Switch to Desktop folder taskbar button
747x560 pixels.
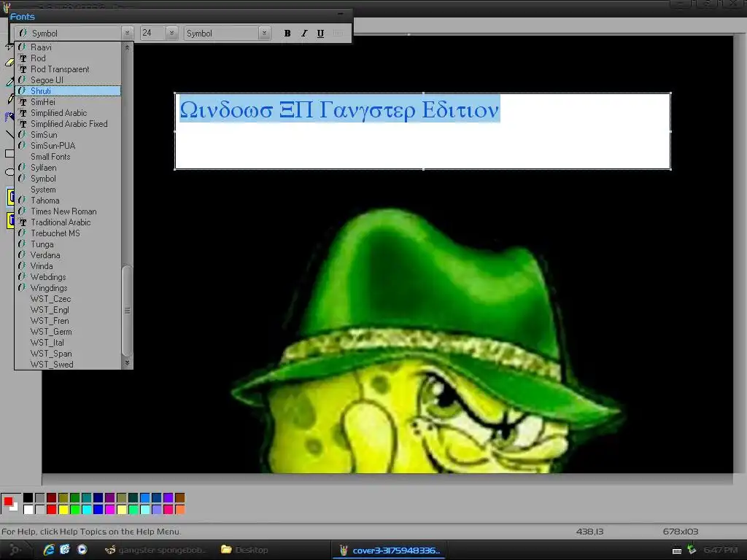(x=245, y=550)
